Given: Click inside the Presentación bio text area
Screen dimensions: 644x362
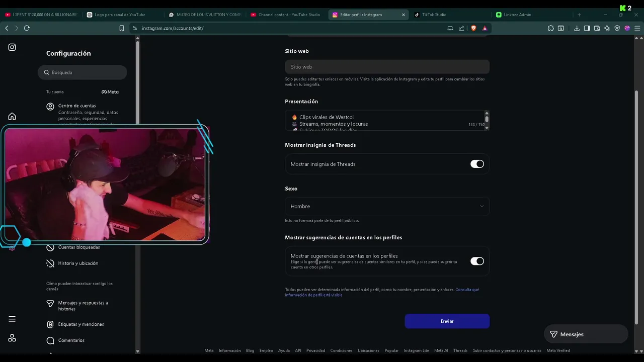Looking at the screenshot, I should click(384, 121).
